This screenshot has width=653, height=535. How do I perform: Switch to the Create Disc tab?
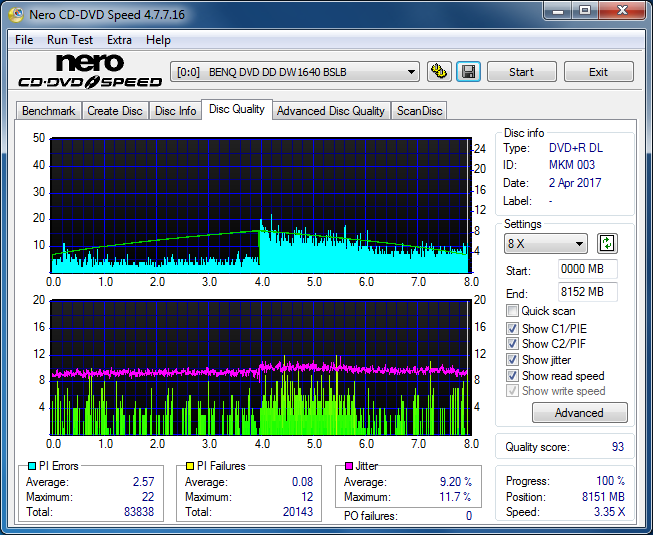click(x=115, y=111)
